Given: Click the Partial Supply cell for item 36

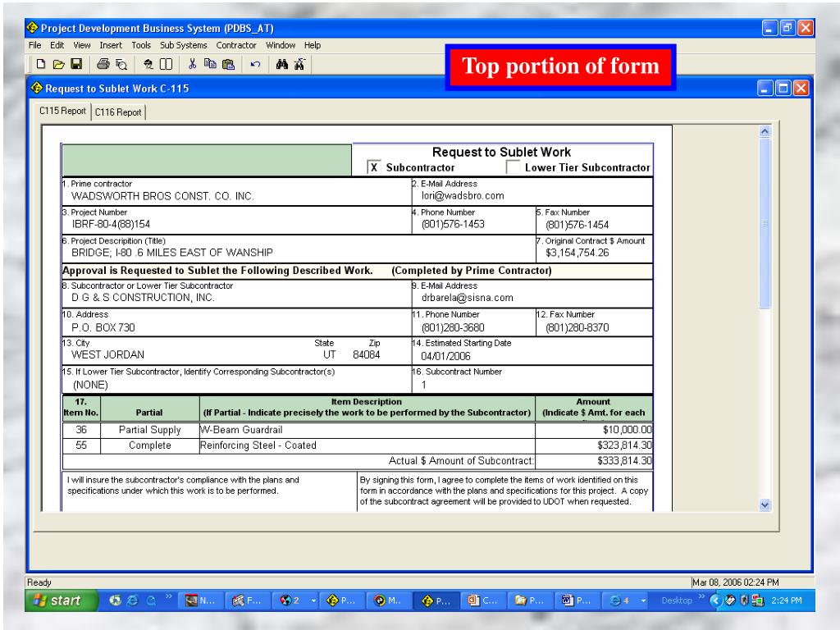Looking at the screenshot, I should 150,430.
